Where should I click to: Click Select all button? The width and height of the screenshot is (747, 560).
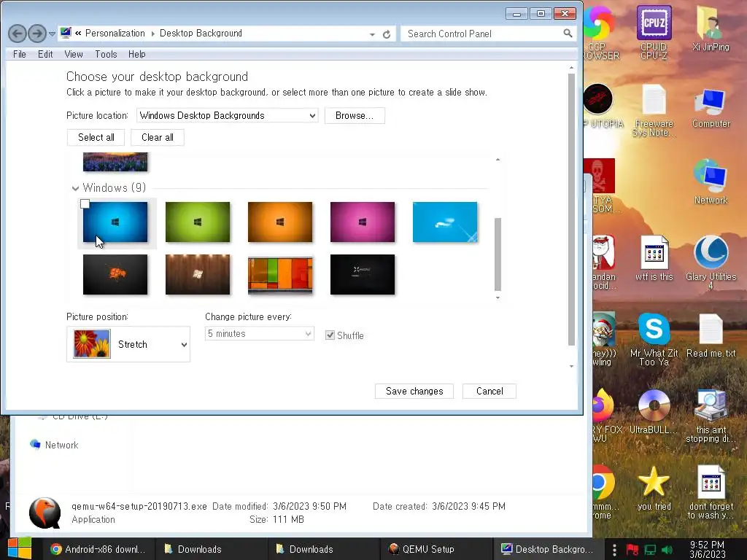pos(96,138)
